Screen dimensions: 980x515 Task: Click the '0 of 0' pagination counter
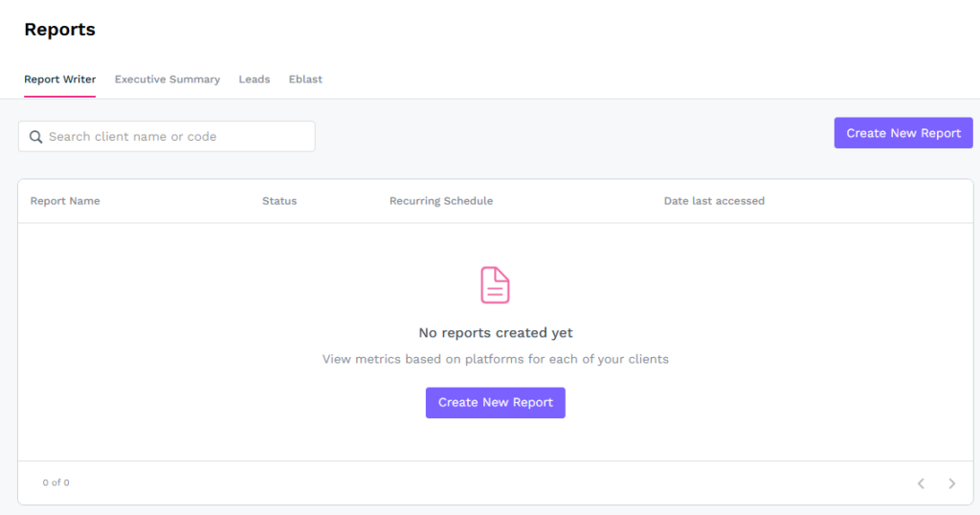(56, 483)
